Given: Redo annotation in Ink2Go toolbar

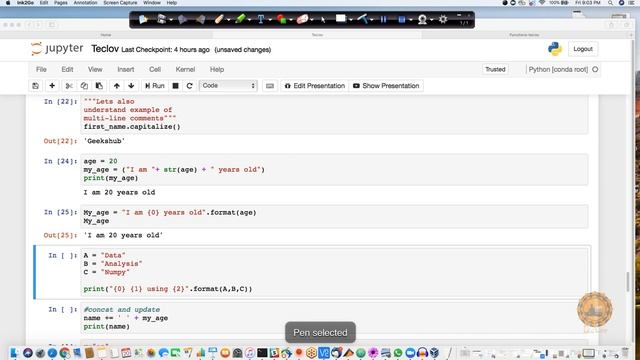Looking at the screenshot, I should click(200, 19).
